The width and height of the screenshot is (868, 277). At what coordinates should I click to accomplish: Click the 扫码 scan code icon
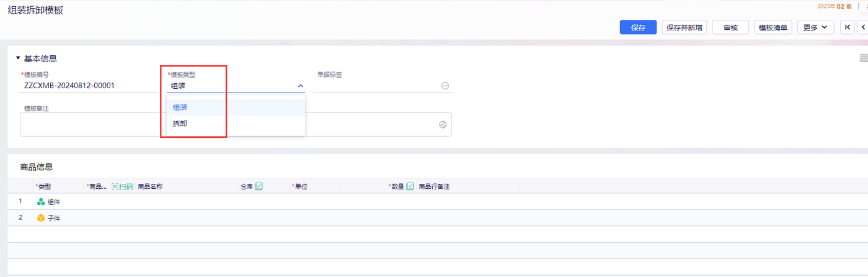[123, 186]
